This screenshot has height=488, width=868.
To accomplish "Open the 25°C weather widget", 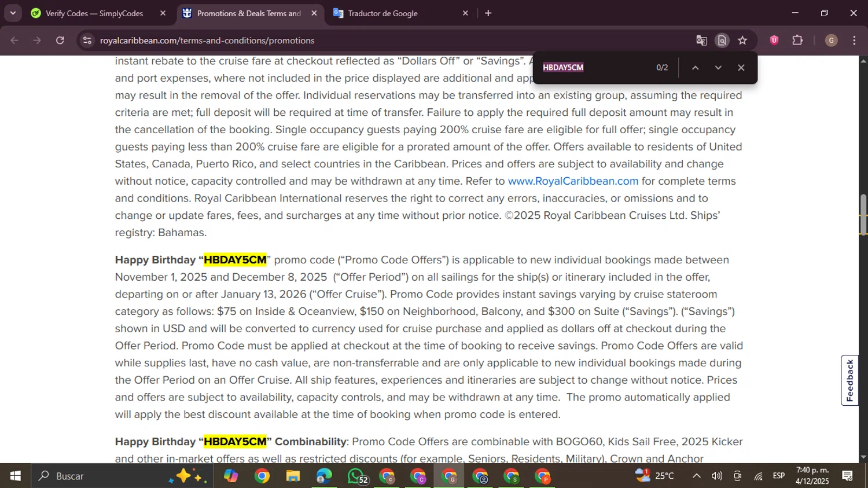I will pos(654,476).
